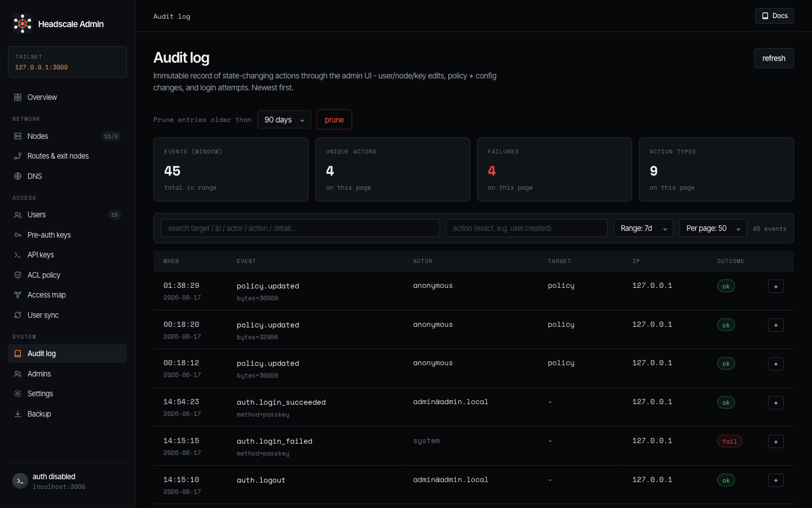The height and width of the screenshot is (508, 812).
Task: Click the bytes=32956 detail text
Action: point(257,337)
